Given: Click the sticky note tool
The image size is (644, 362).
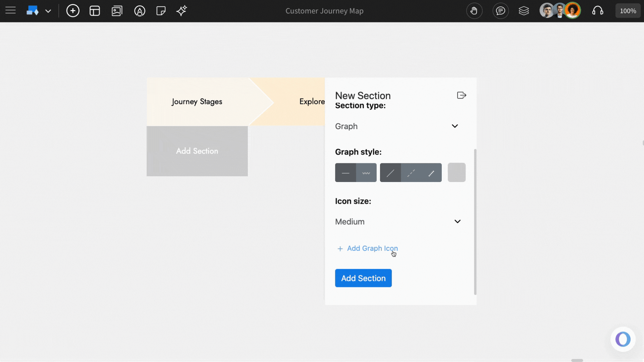Looking at the screenshot, I should click(161, 11).
